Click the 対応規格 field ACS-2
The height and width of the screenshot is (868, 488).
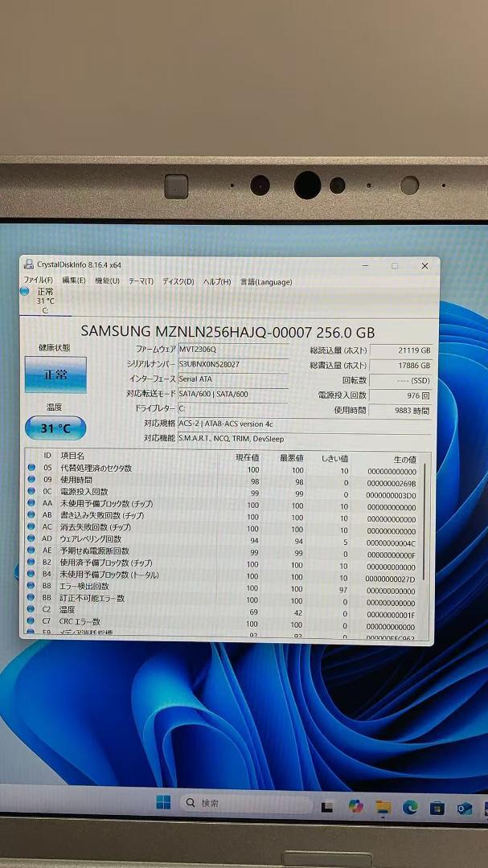304,424
